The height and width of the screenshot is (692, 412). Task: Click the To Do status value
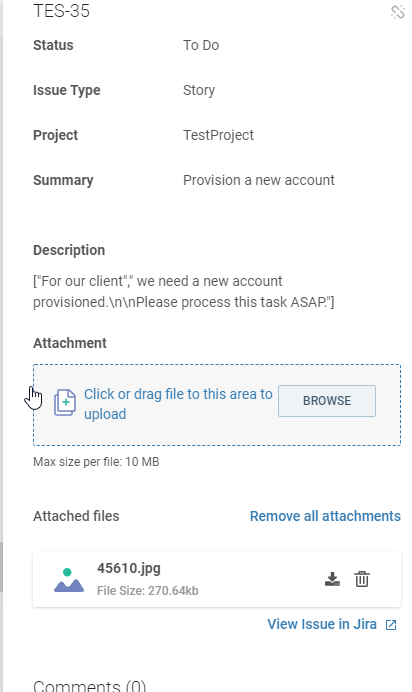[x=201, y=45]
